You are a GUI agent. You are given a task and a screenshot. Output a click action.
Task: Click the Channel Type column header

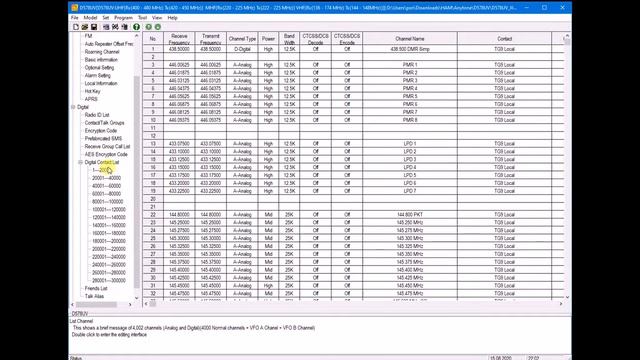[x=242, y=39]
